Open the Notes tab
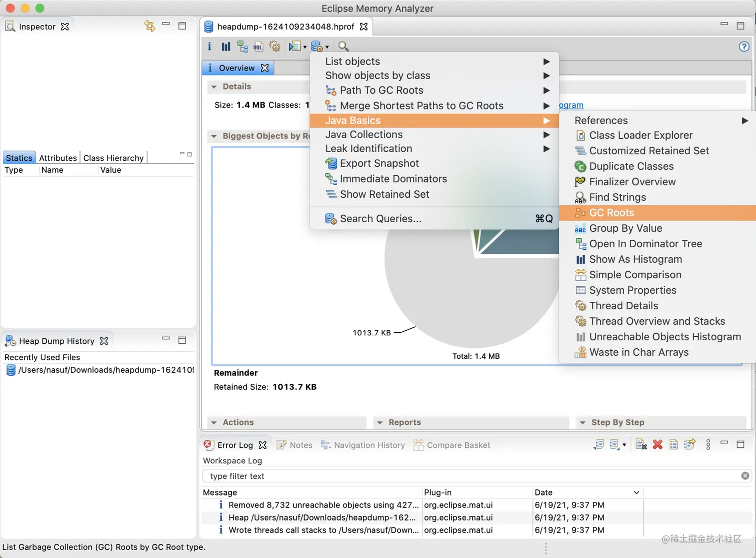 click(x=294, y=445)
